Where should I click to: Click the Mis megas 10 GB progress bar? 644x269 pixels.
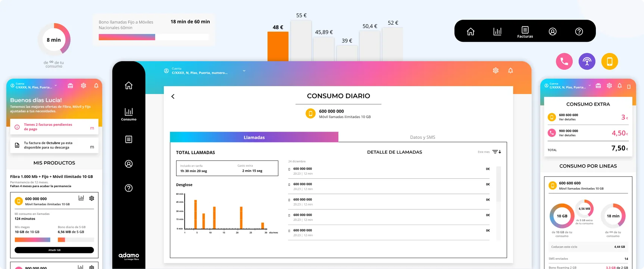(32, 240)
